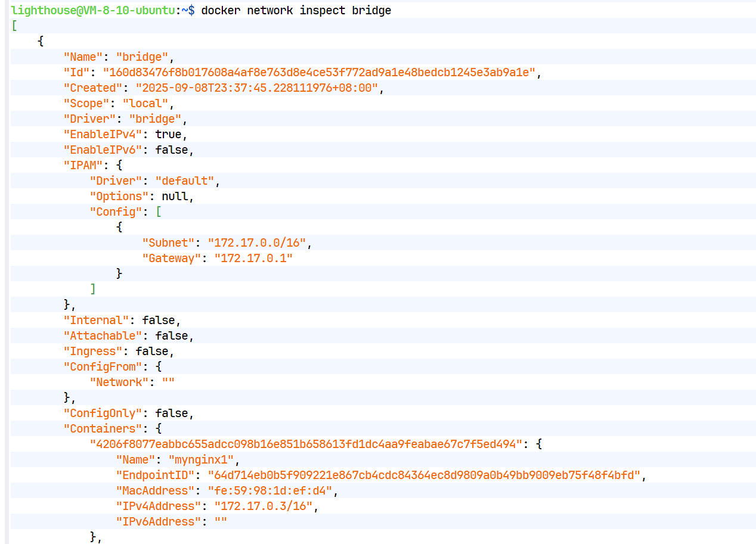Click the "ConfigFrom" key
The height and width of the screenshot is (544, 756).
pos(103,366)
